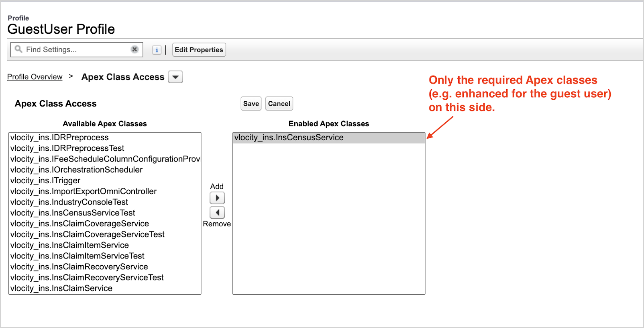Click the Edit Properties button
Screen dimensions: 644x328
point(199,50)
